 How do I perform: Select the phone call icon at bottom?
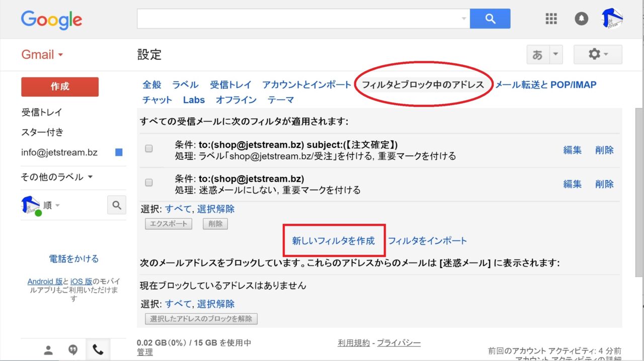point(98,350)
